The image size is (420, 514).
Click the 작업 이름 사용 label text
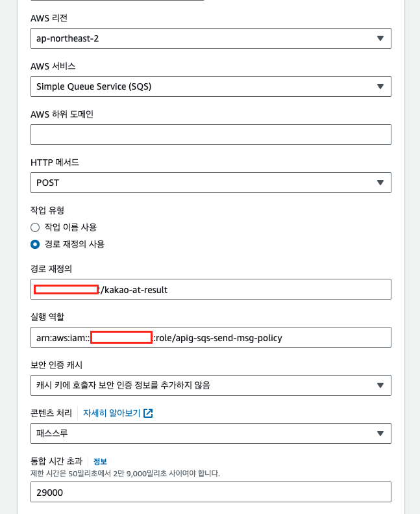(x=71, y=227)
